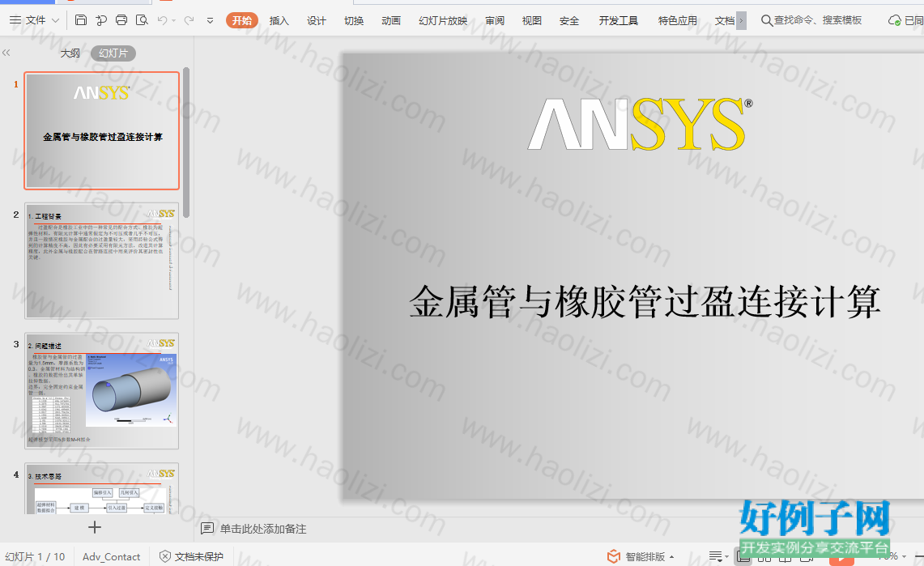Click the slide title 金属管与橡胶管过盈连接计算
This screenshot has width=924, height=566.
645,302
